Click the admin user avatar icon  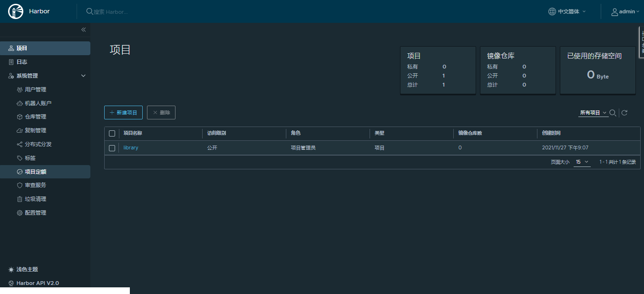point(615,11)
